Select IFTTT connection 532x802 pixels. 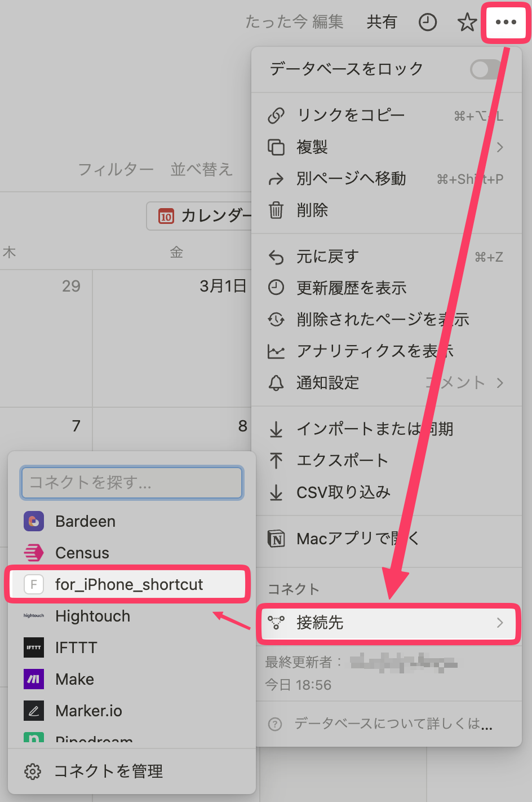click(132, 647)
